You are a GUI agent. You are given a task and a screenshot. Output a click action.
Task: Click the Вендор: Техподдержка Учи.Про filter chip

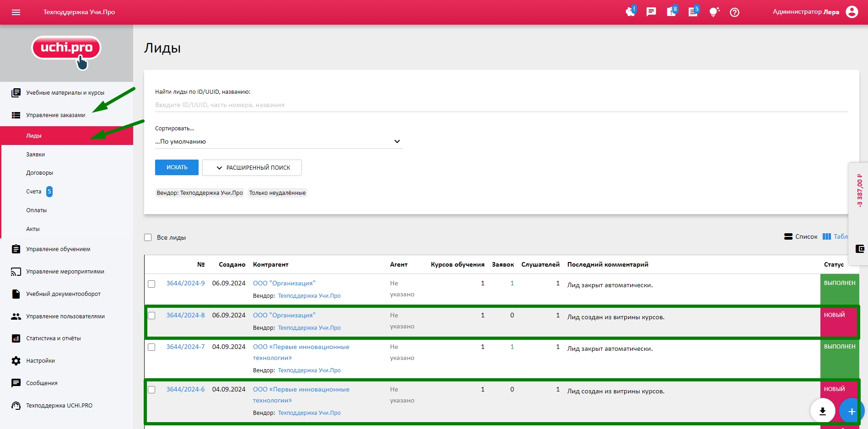tap(200, 193)
